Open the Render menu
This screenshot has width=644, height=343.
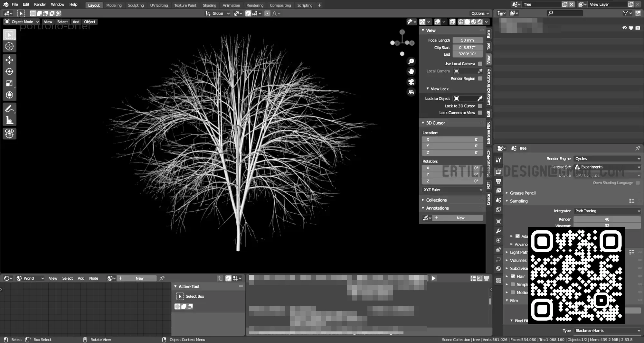coord(40,5)
